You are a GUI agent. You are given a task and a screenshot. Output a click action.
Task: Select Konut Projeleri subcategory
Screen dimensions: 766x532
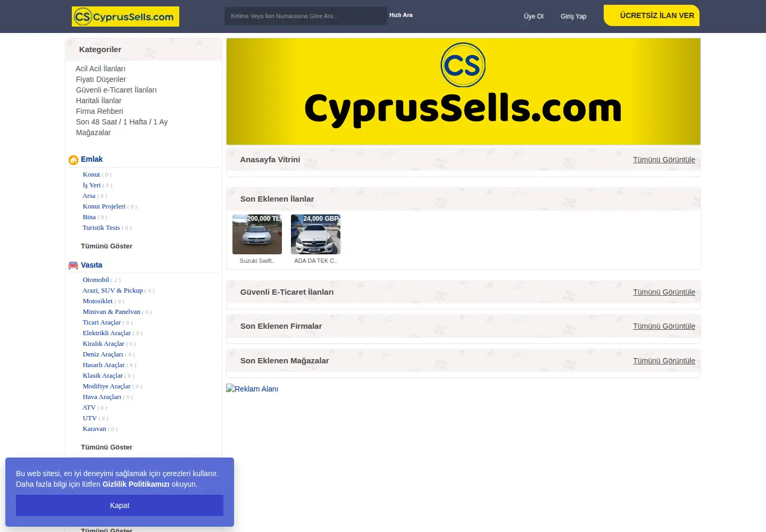point(104,206)
